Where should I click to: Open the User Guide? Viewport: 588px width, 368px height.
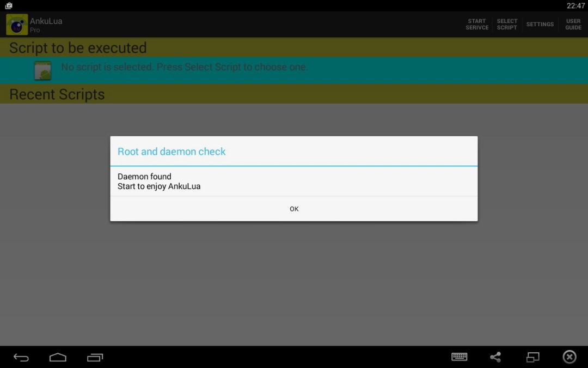tap(573, 25)
